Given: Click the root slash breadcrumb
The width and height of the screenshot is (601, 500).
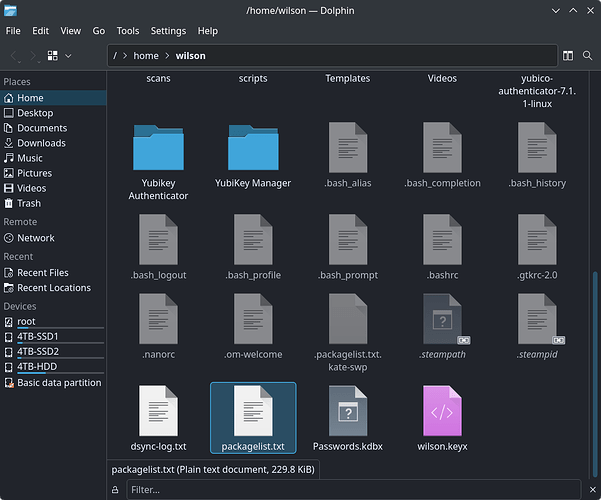Looking at the screenshot, I should [x=115, y=56].
